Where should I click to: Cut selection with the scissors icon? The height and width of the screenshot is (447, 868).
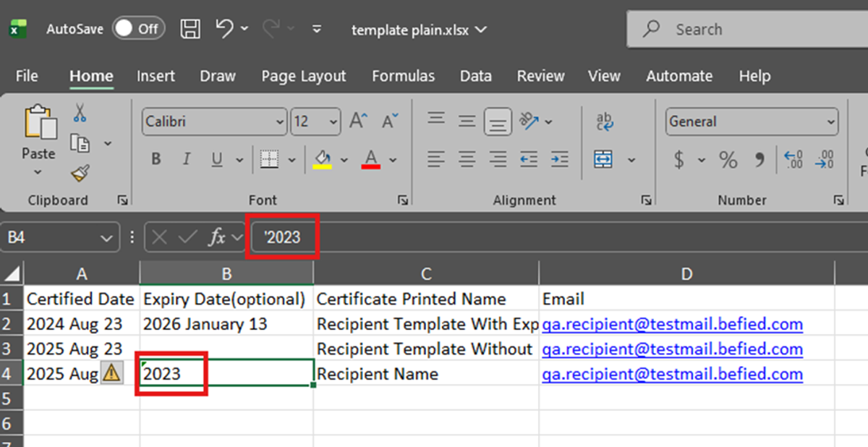tap(80, 113)
